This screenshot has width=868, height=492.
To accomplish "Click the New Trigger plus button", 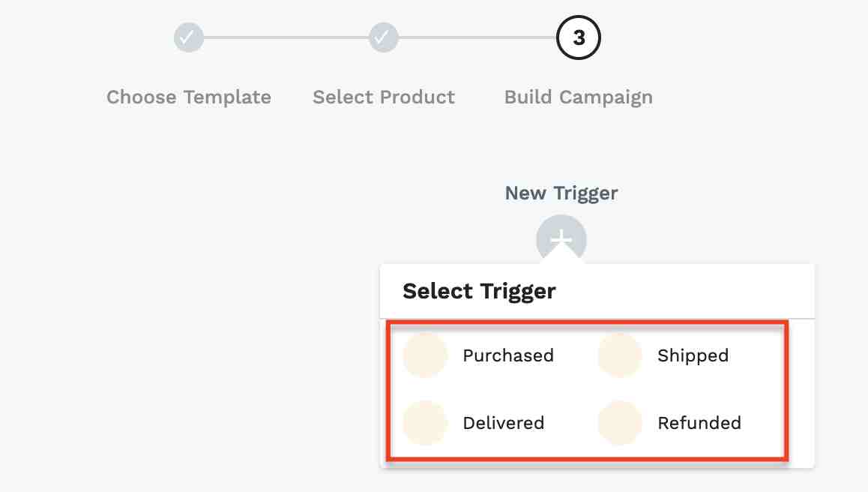I will [561, 238].
